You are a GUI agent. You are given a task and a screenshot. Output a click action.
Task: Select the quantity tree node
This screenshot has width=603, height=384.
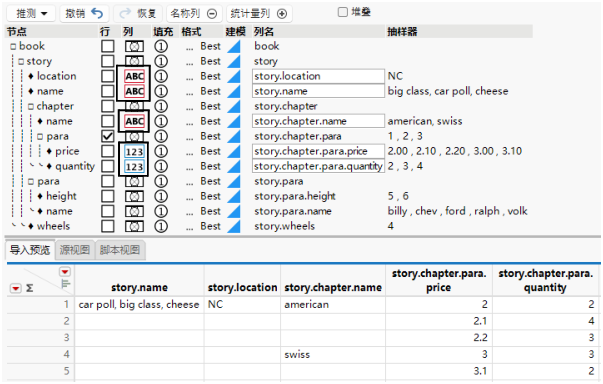click(75, 166)
